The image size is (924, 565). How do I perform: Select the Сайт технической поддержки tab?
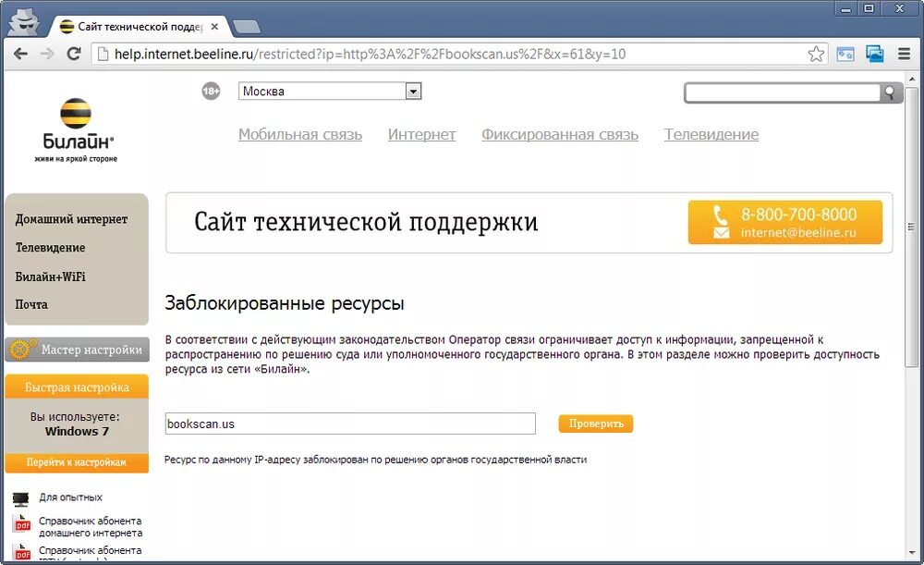(x=139, y=27)
